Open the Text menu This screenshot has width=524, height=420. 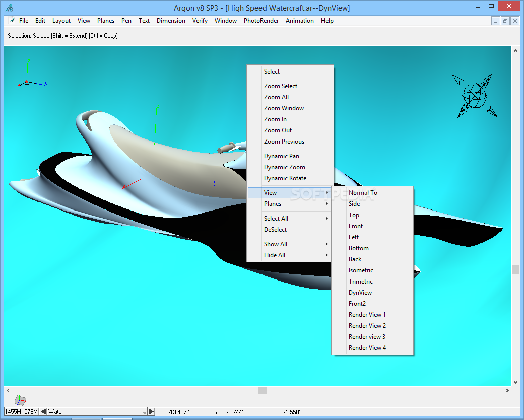pos(144,20)
